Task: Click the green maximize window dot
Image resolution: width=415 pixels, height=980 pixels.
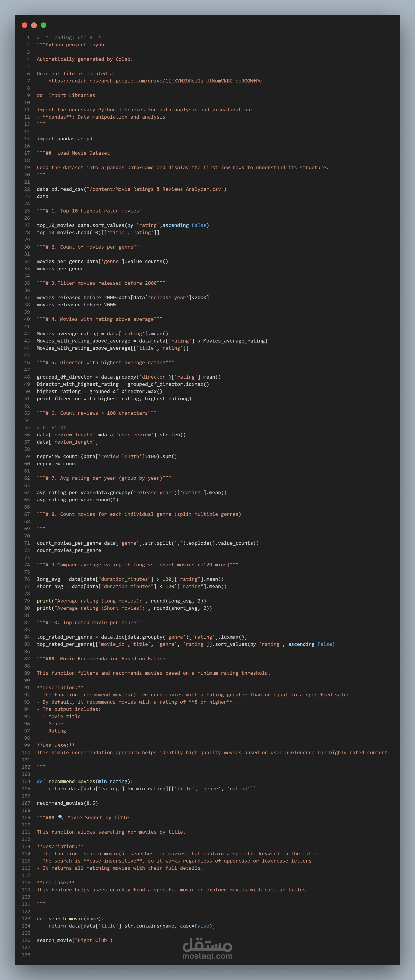Action: [x=43, y=25]
